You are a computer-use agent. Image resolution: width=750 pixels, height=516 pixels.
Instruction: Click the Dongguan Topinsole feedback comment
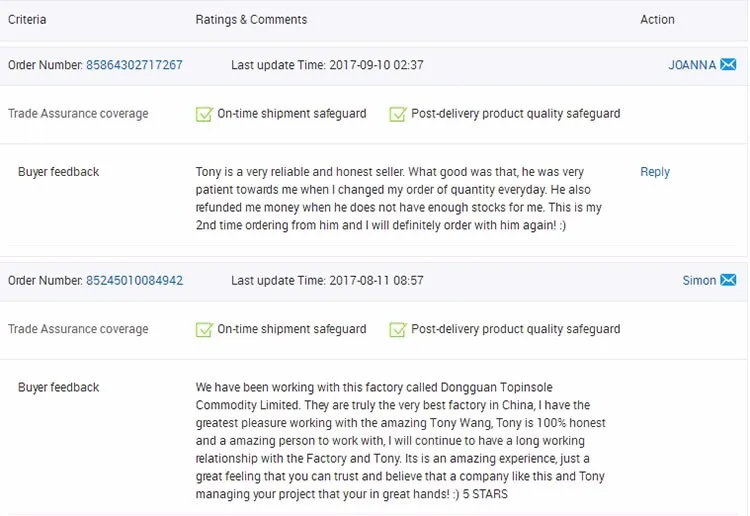click(x=400, y=441)
